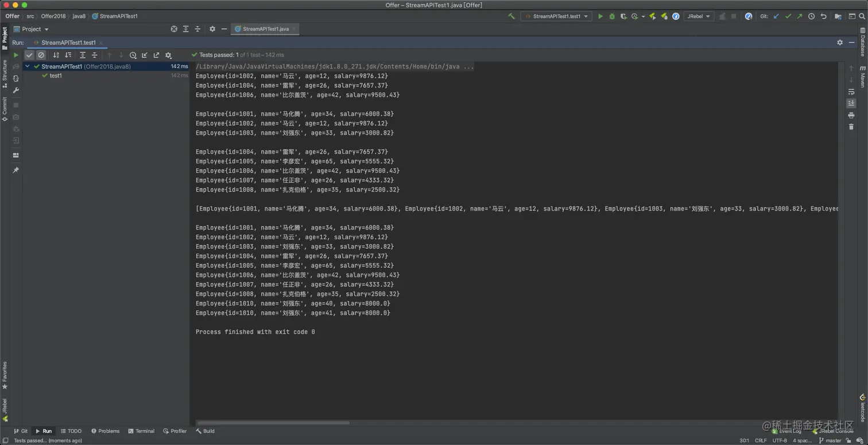Expand all test results in the tree

pyautogui.click(x=83, y=55)
